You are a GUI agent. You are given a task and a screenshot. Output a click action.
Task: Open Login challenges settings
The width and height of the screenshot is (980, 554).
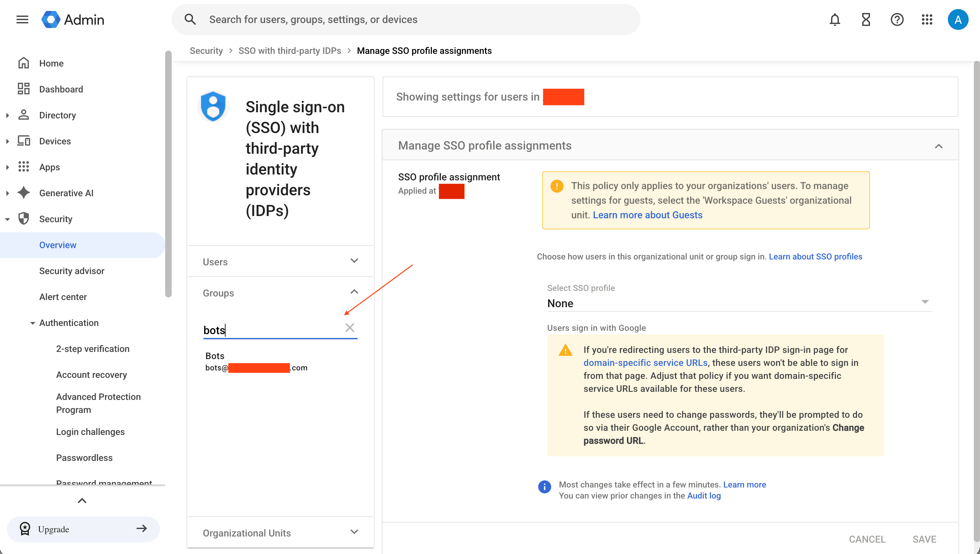click(90, 431)
